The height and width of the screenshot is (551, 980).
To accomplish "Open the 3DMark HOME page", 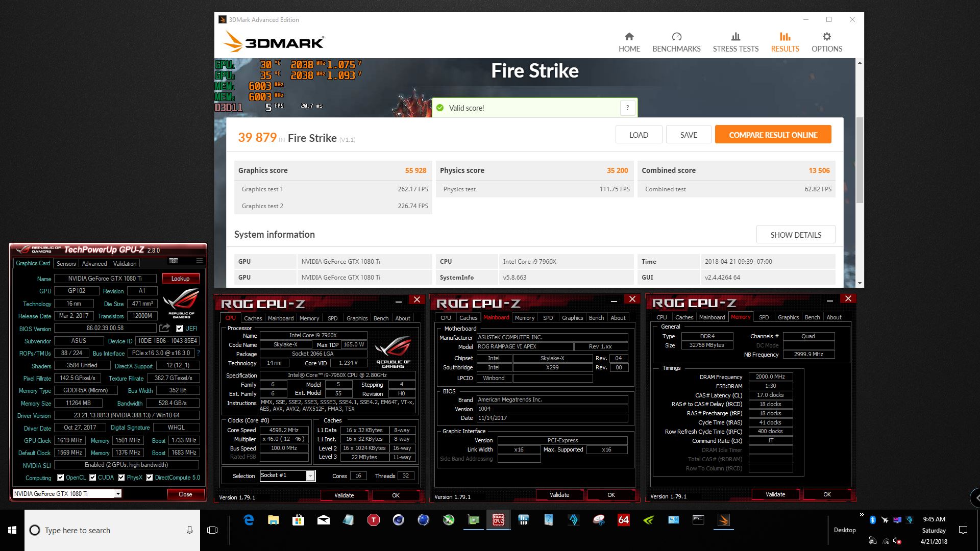I will click(x=629, y=42).
